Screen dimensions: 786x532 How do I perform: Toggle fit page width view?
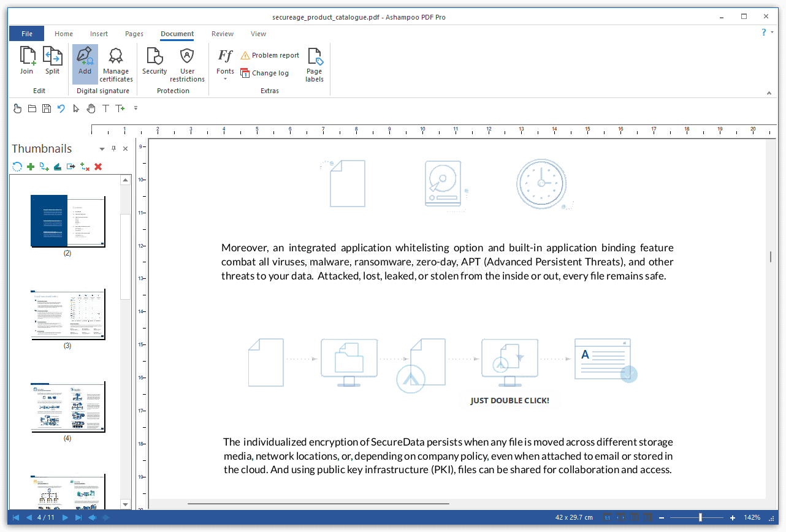(622, 518)
